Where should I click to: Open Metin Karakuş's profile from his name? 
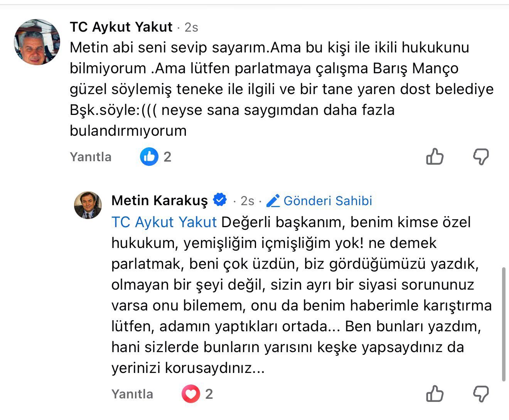pyautogui.click(x=159, y=201)
